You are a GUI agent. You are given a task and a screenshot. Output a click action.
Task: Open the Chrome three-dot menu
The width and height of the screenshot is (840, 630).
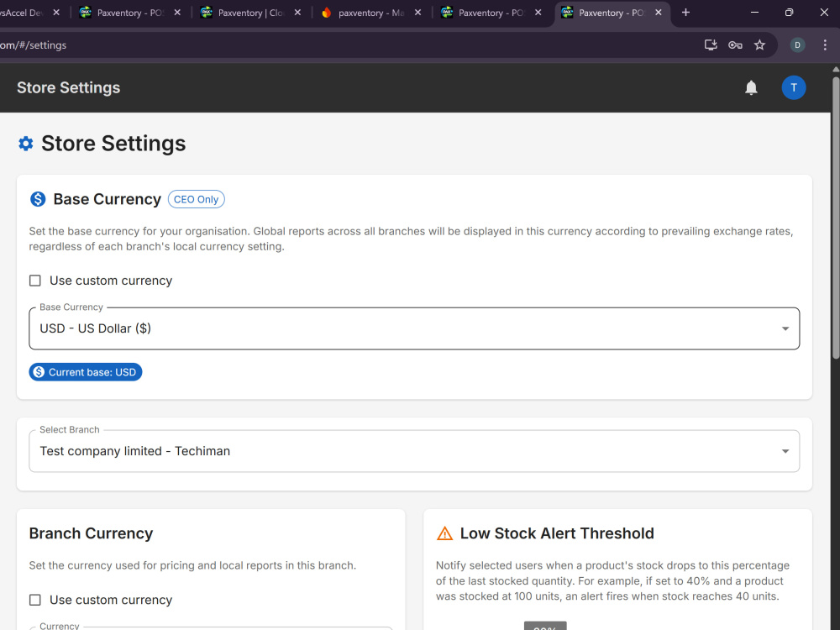pyautogui.click(x=825, y=45)
